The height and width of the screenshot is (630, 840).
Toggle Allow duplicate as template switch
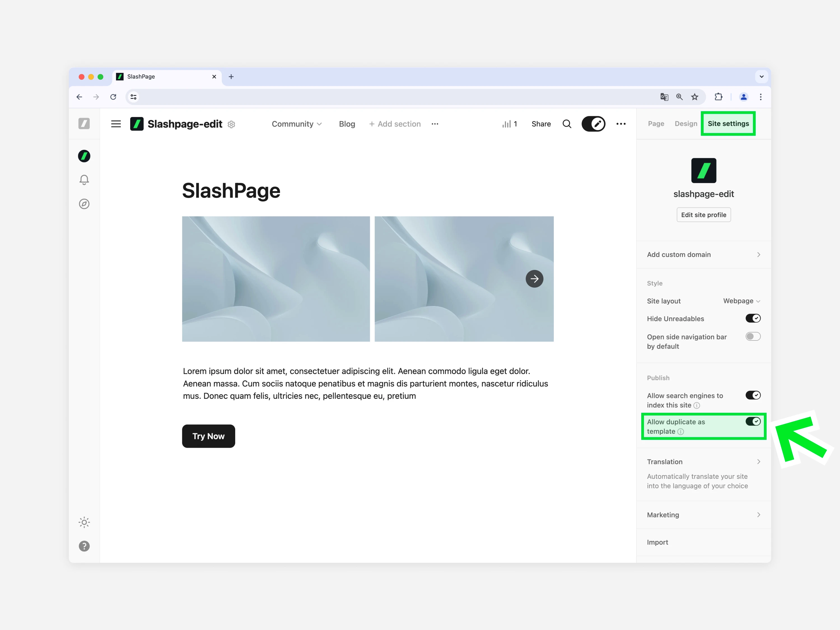(753, 421)
